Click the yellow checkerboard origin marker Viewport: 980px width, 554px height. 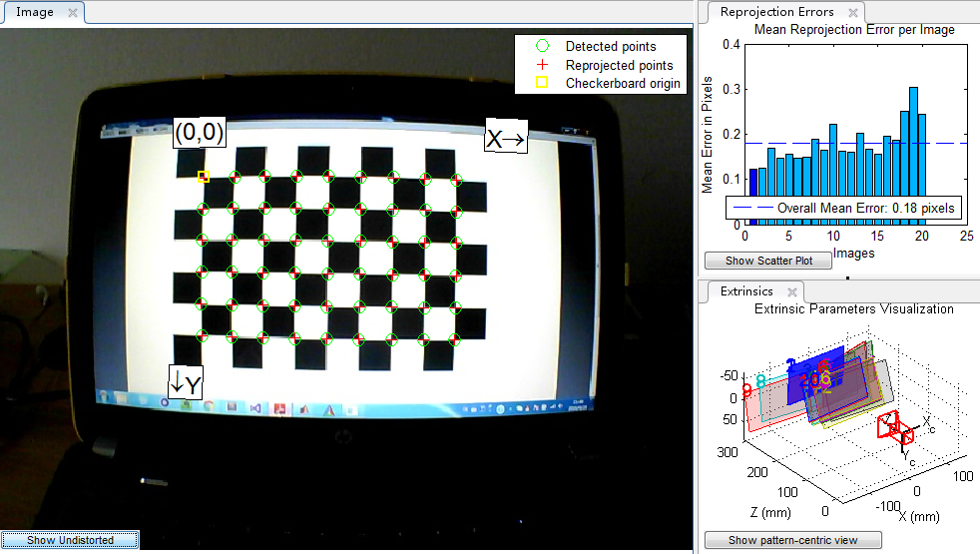tap(204, 177)
